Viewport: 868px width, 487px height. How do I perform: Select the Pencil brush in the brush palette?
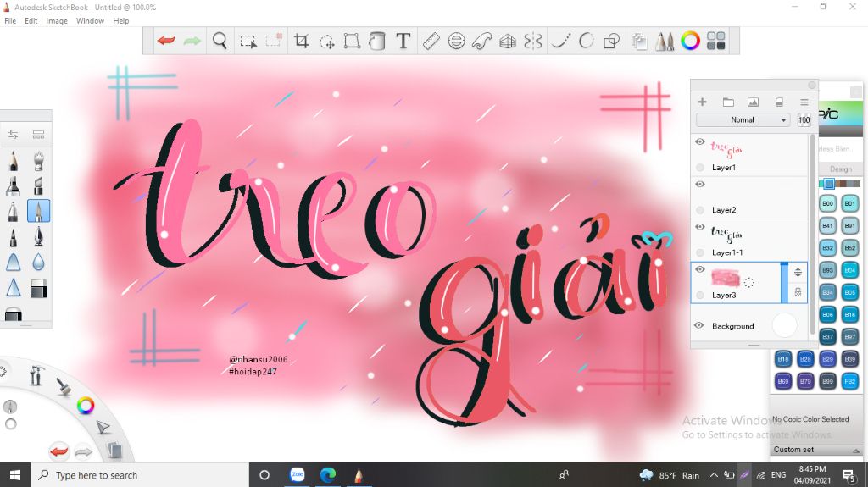(14, 161)
